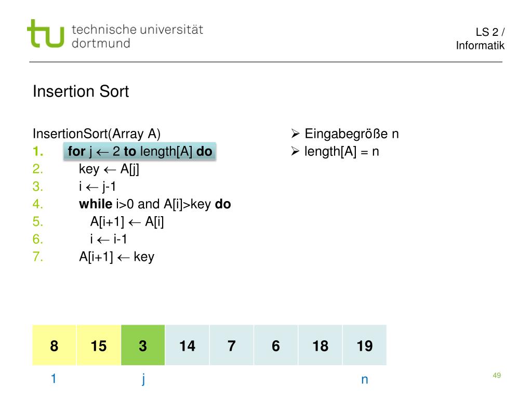The image size is (532, 399).
Task: Click the array cell containing 7
Action: pos(232,345)
